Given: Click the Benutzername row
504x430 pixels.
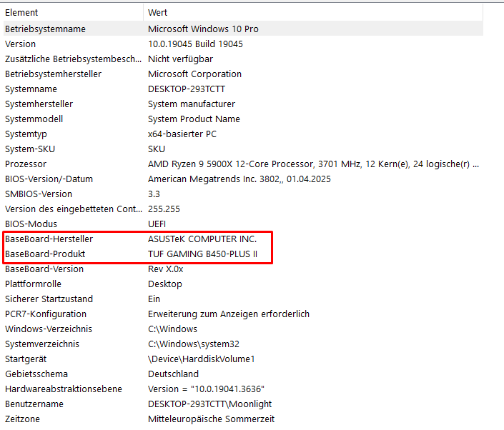Looking at the screenshot, I should tap(33, 404).
